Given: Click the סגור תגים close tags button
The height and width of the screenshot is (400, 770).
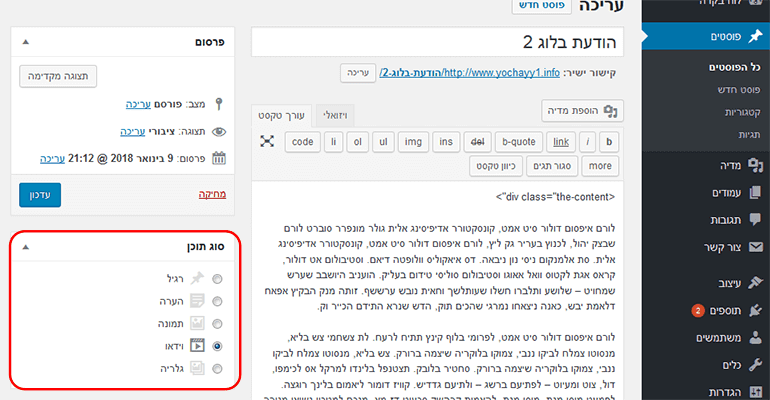Looking at the screenshot, I should pyautogui.click(x=552, y=166).
